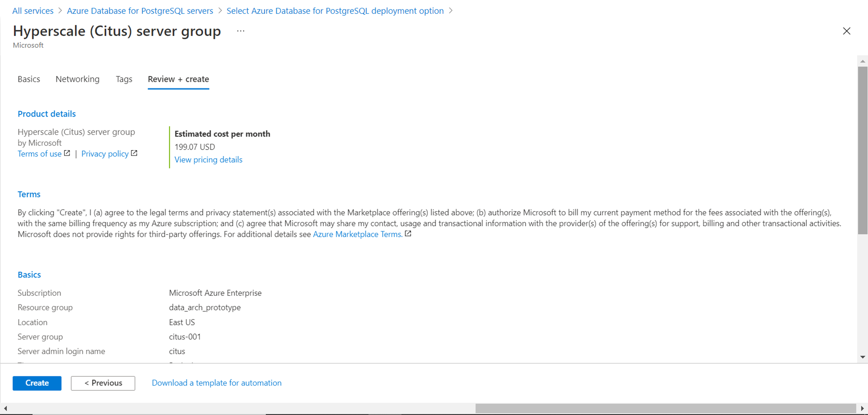The width and height of the screenshot is (868, 415).
Task: Click external link icon after Azure Marketplace Terms
Action: coord(408,234)
